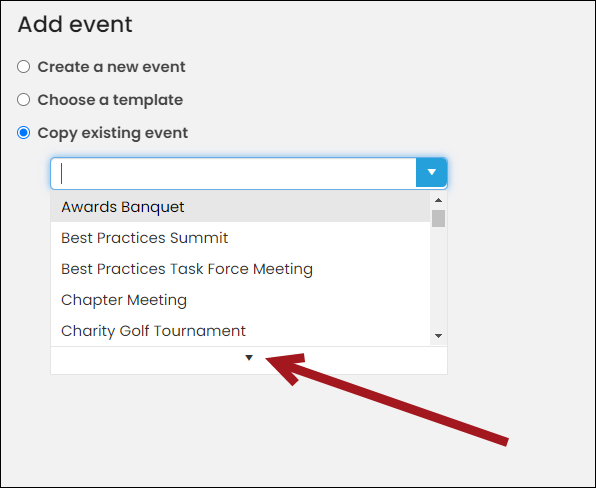The height and width of the screenshot is (488, 596).
Task: Click the gray scrollbar thumb in event list
Action: click(438, 218)
